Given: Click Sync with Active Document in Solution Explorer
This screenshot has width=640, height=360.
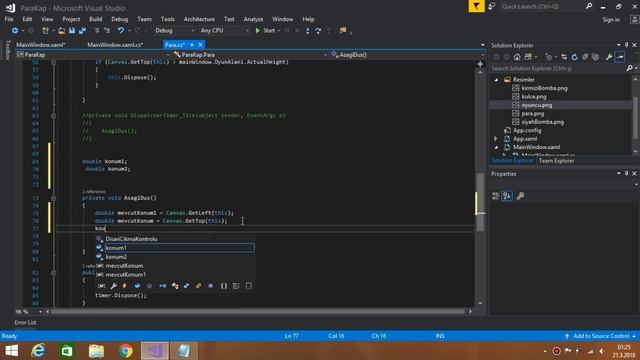Looking at the screenshot, I should (564, 57).
